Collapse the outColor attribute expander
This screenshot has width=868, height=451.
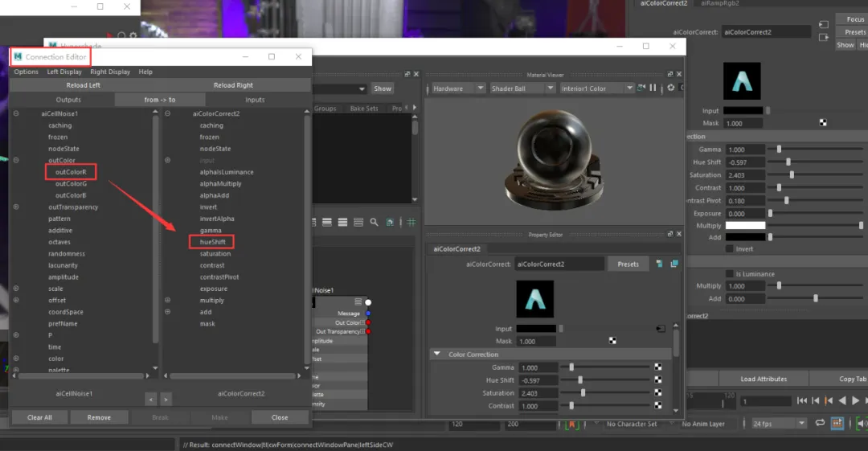16,160
